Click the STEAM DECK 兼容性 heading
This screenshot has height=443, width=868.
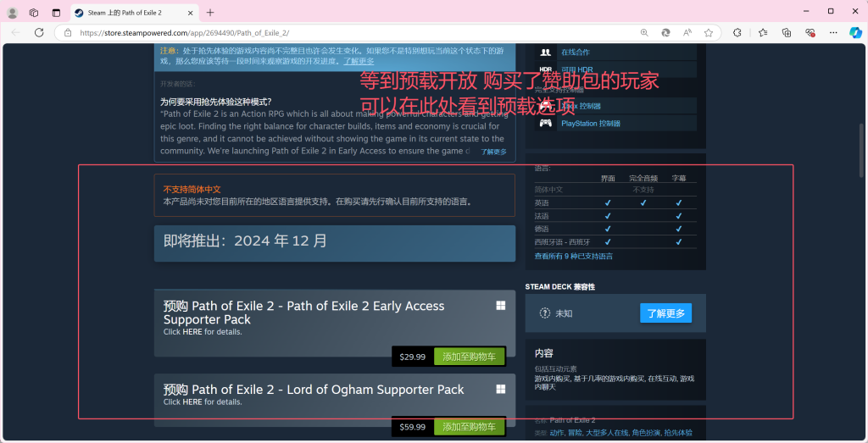pos(560,286)
